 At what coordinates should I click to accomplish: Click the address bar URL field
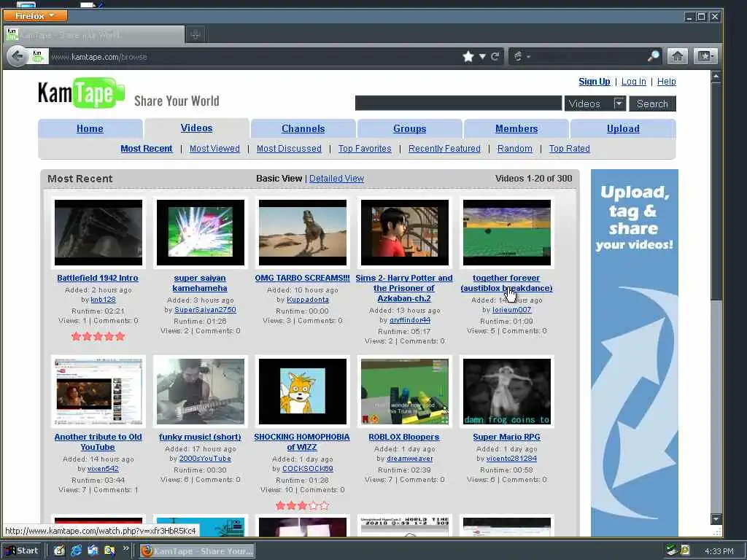pyautogui.click(x=255, y=57)
